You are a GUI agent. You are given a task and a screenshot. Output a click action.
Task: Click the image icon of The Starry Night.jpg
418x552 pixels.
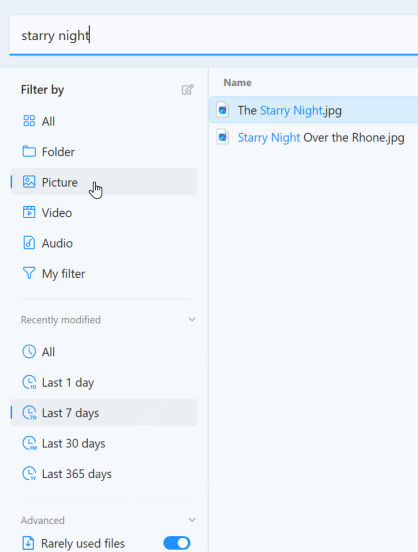(x=223, y=110)
